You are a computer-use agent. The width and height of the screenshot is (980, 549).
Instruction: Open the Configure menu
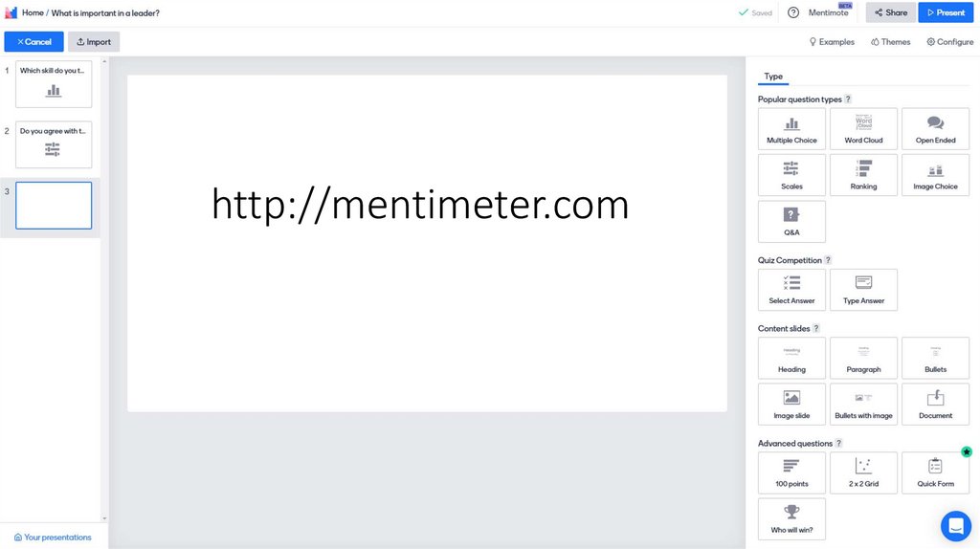(949, 42)
